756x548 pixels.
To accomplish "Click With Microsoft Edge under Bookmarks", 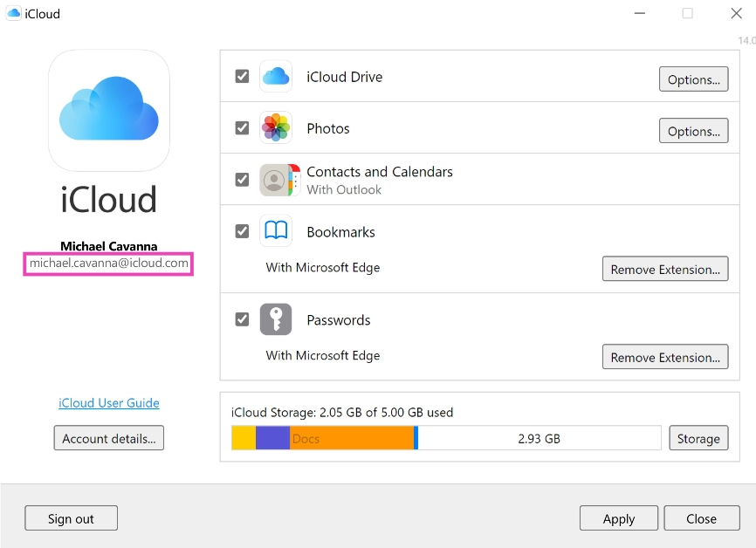I will tap(322, 268).
